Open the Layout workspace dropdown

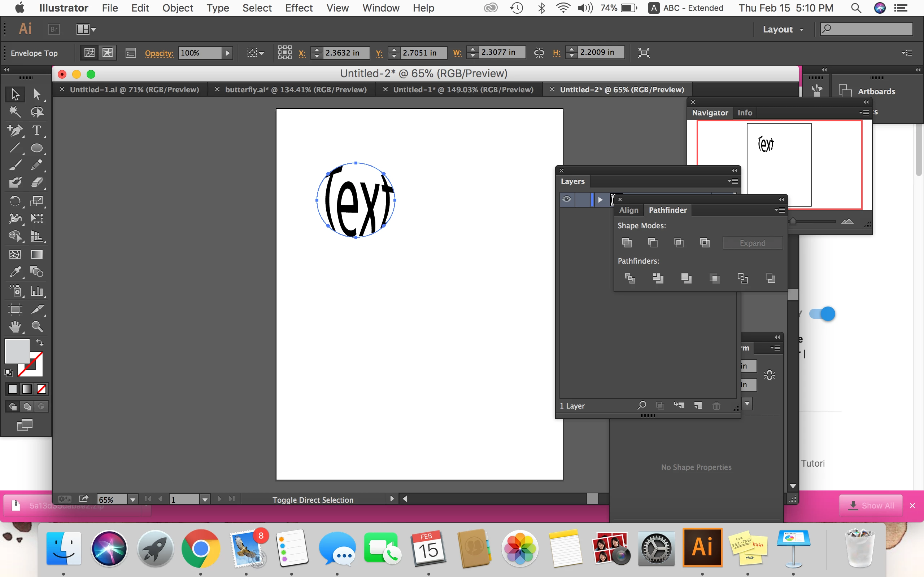pos(783,29)
